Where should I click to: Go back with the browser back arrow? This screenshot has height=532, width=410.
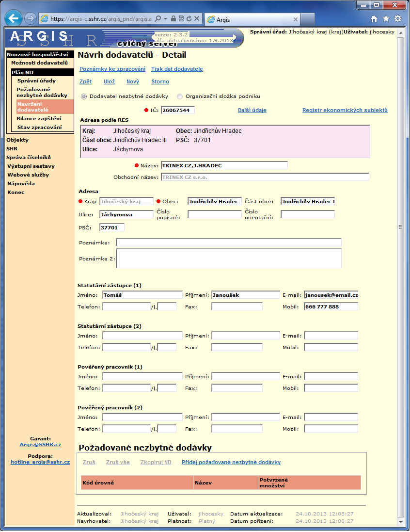(x=14, y=18)
